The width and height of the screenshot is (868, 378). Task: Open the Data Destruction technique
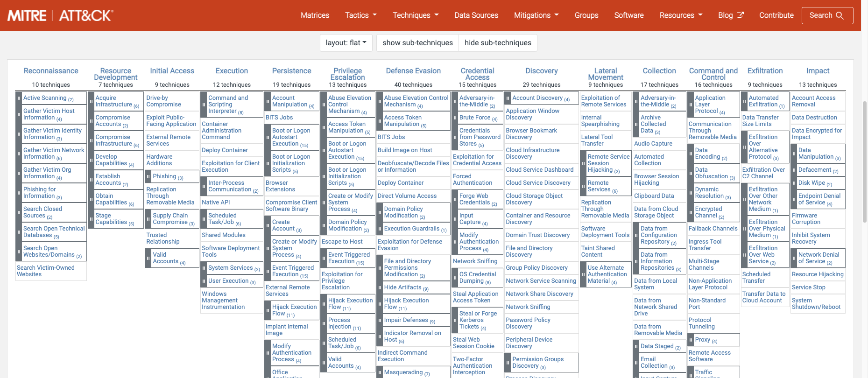814,118
